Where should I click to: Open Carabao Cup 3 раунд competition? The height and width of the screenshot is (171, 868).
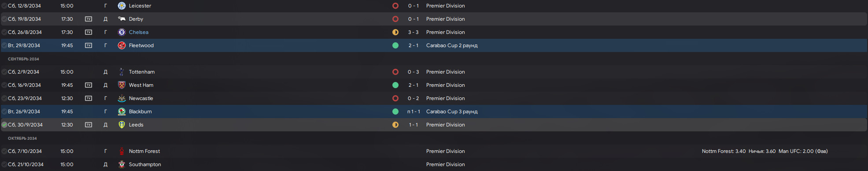(x=452, y=112)
